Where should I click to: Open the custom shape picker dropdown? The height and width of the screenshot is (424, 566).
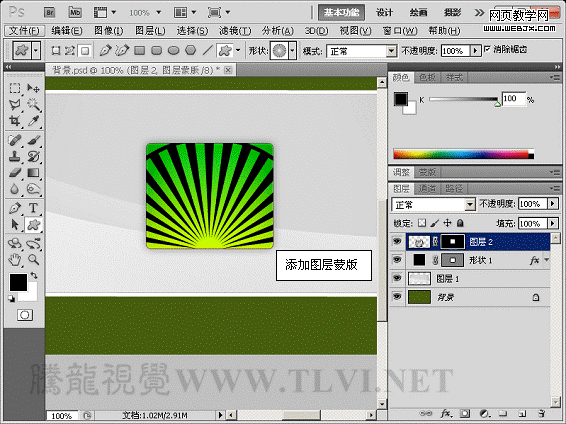[x=292, y=51]
